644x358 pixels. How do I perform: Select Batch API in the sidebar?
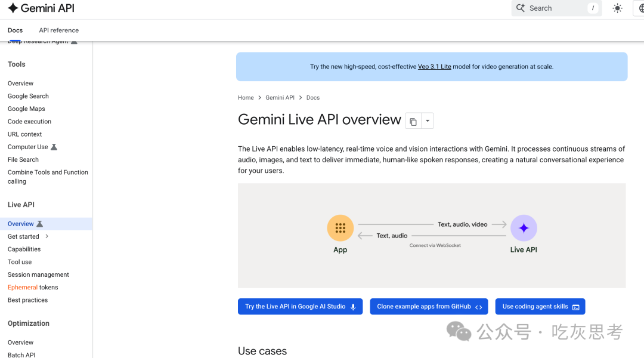click(x=21, y=354)
